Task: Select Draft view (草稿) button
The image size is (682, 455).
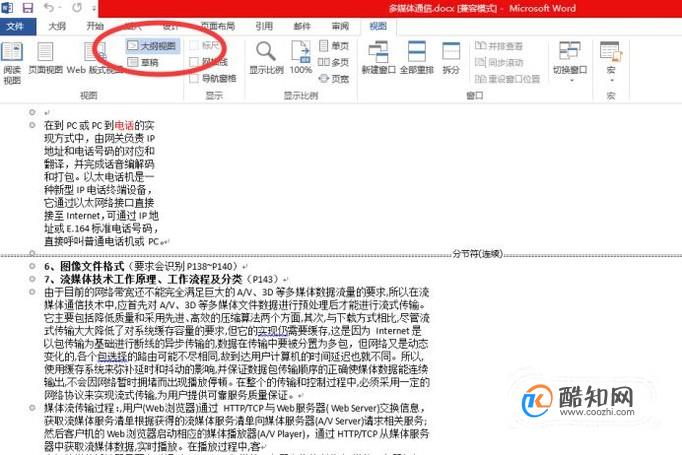Action: (144, 63)
